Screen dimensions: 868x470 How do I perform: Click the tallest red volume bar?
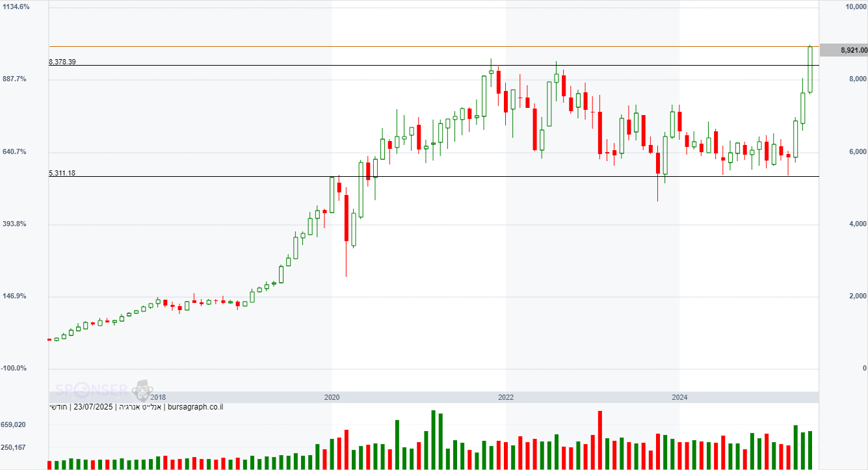click(599, 439)
